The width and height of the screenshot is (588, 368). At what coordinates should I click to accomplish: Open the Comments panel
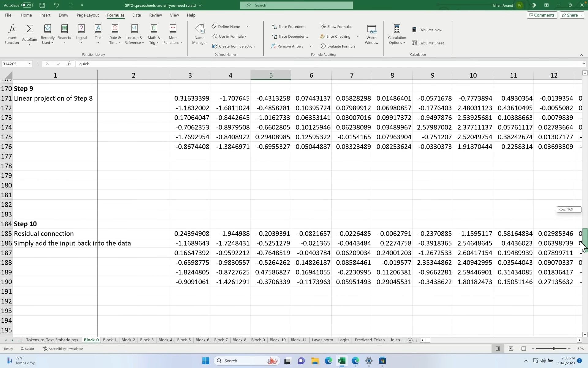(x=542, y=15)
